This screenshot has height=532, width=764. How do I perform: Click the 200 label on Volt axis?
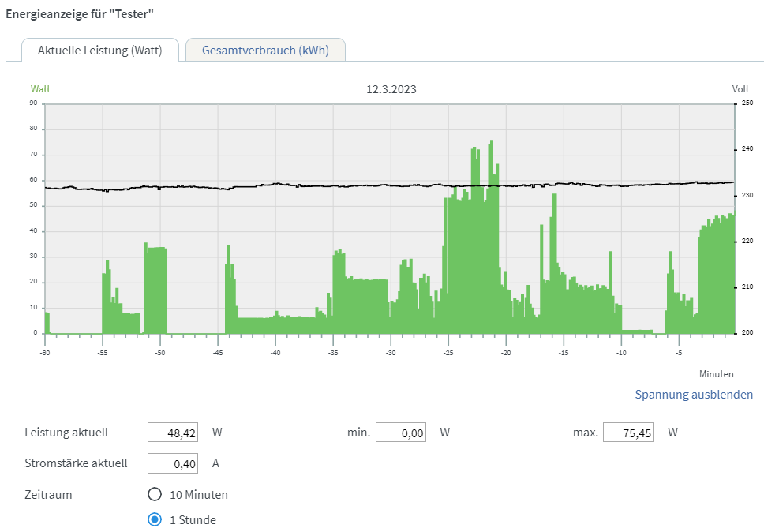click(x=747, y=333)
